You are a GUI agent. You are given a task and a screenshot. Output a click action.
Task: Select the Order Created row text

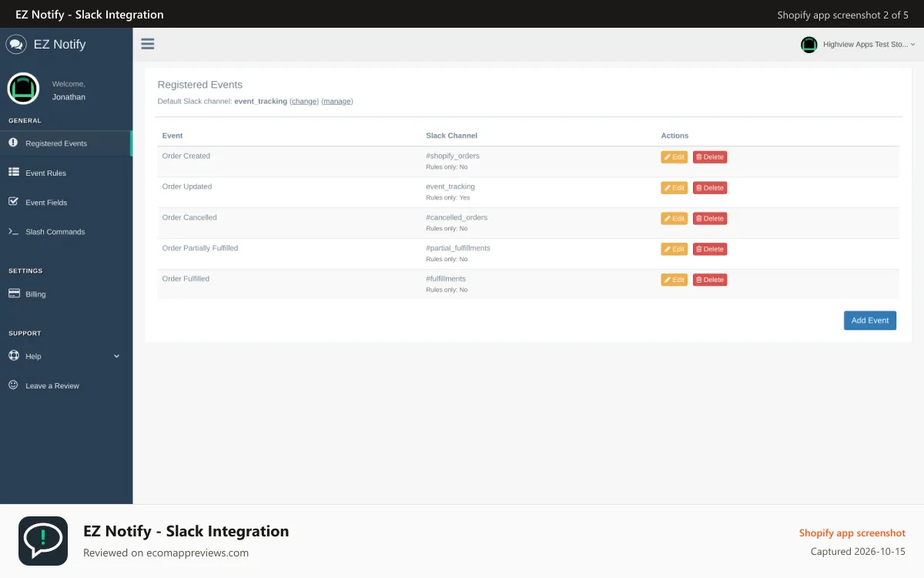pos(186,156)
